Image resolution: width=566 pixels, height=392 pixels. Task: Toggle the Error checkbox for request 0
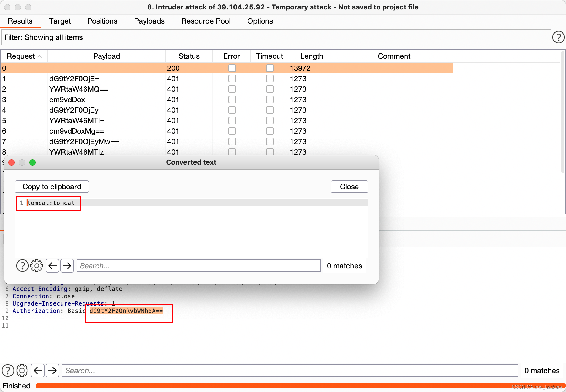(232, 68)
